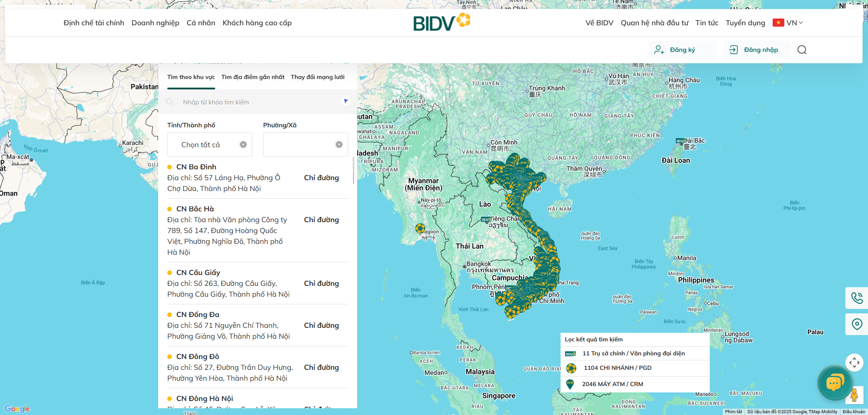Click the BIDV logo in header
868x415 pixels.
[441, 22]
